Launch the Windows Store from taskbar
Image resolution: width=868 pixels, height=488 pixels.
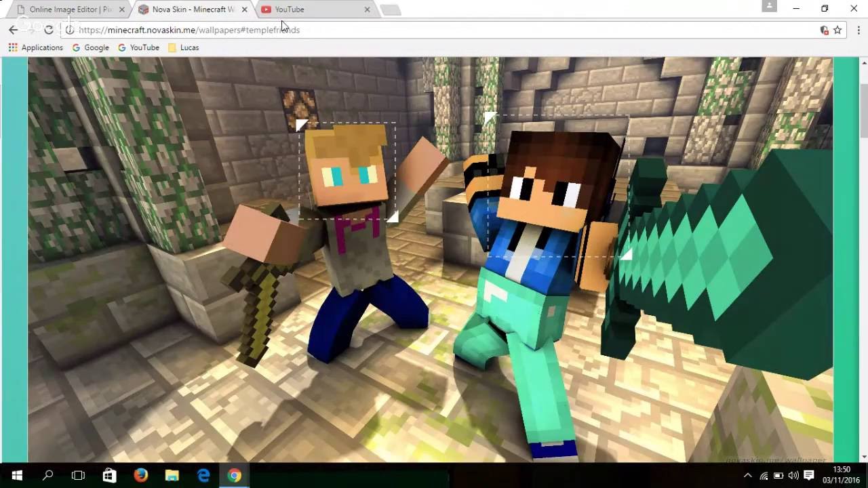[109, 475]
